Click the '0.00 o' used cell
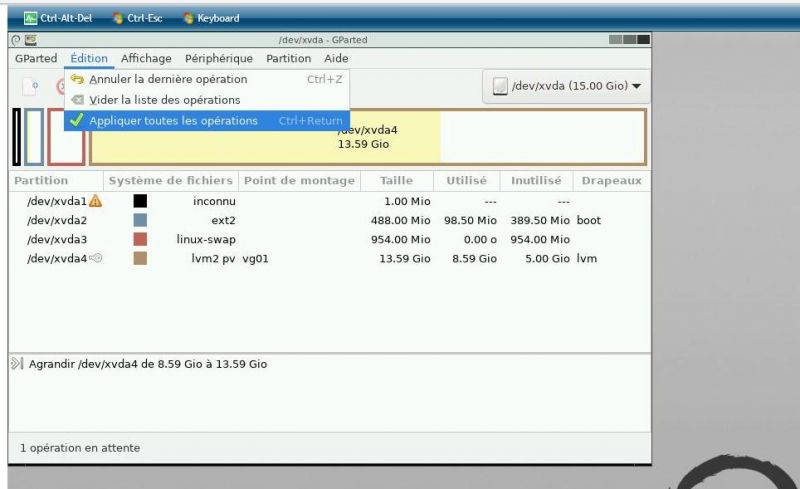 [480, 239]
